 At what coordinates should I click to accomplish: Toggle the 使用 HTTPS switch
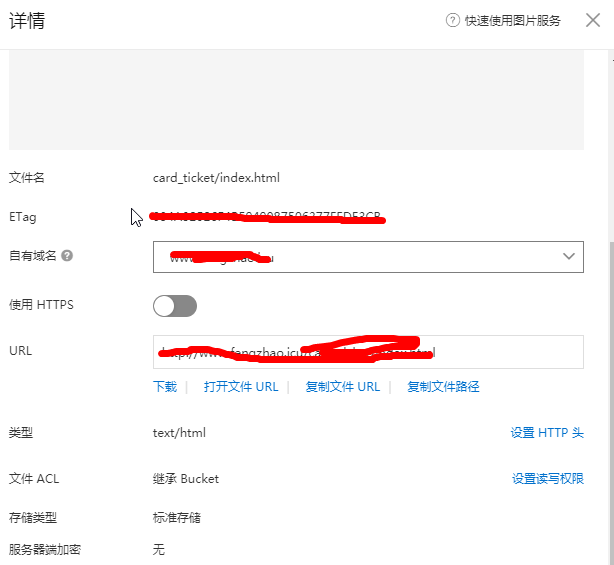point(175,306)
